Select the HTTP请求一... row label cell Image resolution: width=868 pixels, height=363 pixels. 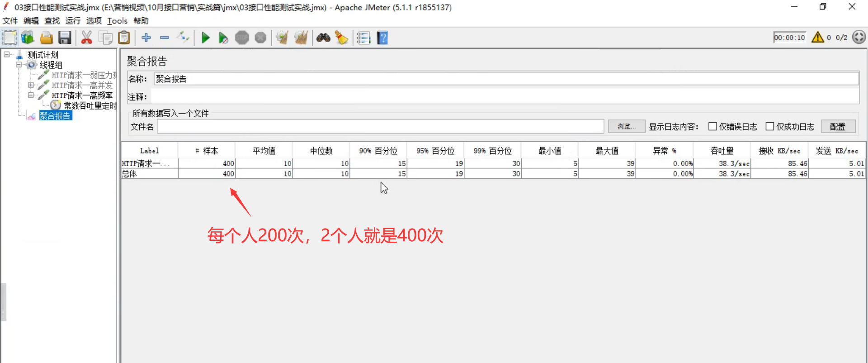(x=150, y=163)
